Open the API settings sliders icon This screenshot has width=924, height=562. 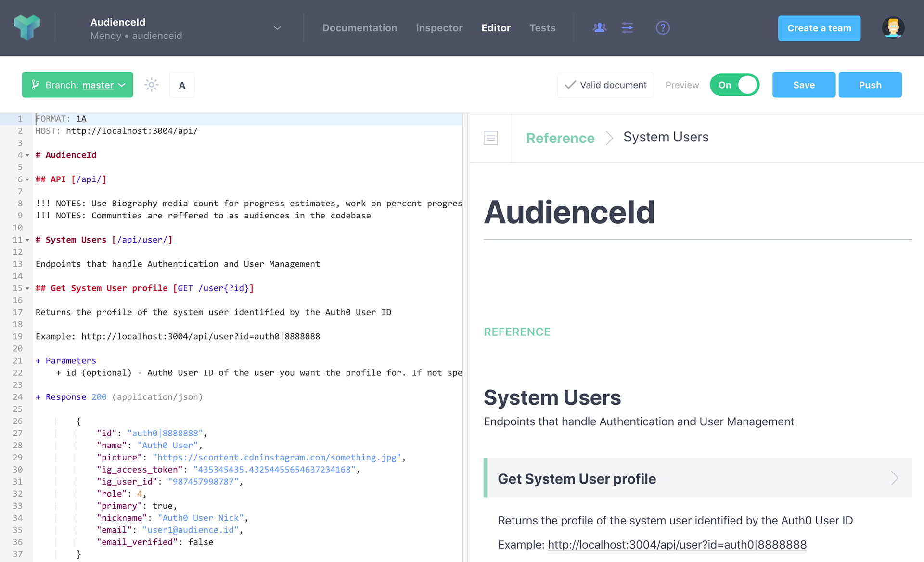point(628,28)
